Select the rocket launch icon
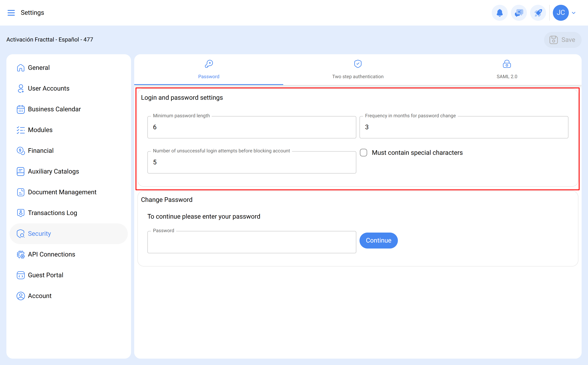This screenshot has width=588, height=365. pos(538,13)
